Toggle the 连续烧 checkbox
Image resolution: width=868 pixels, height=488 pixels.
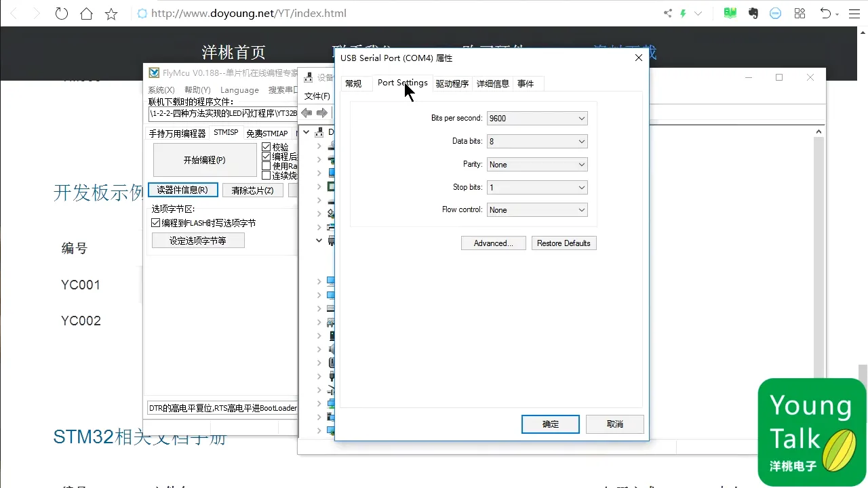[x=267, y=175]
